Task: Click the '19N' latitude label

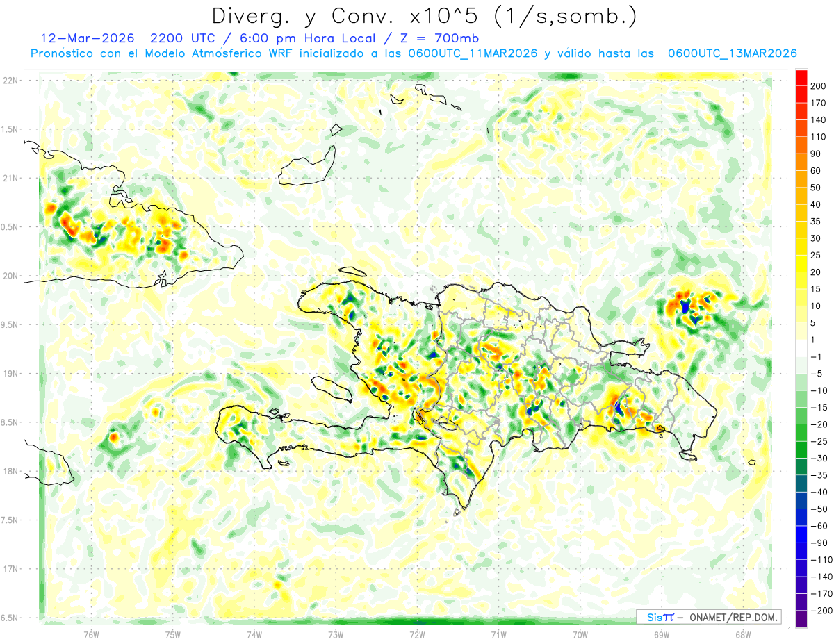Action: (10, 374)
